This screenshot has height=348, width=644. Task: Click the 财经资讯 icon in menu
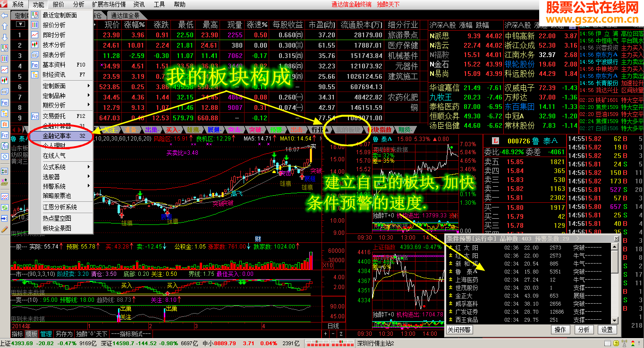[35, 75]
